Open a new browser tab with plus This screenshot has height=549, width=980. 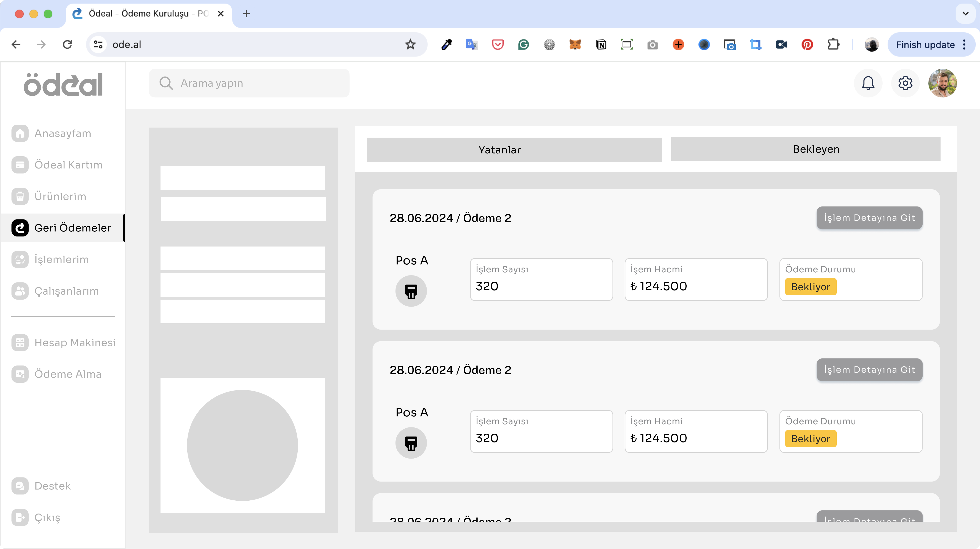246,14
